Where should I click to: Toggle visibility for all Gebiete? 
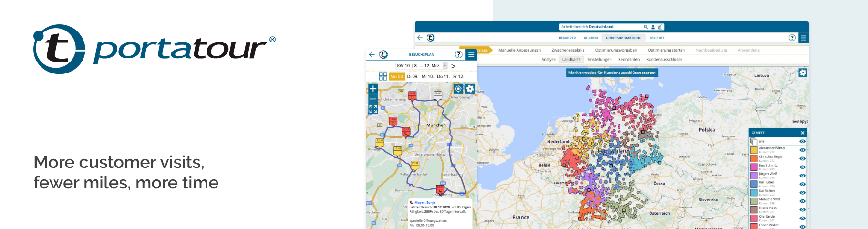(x=802, y=141)
